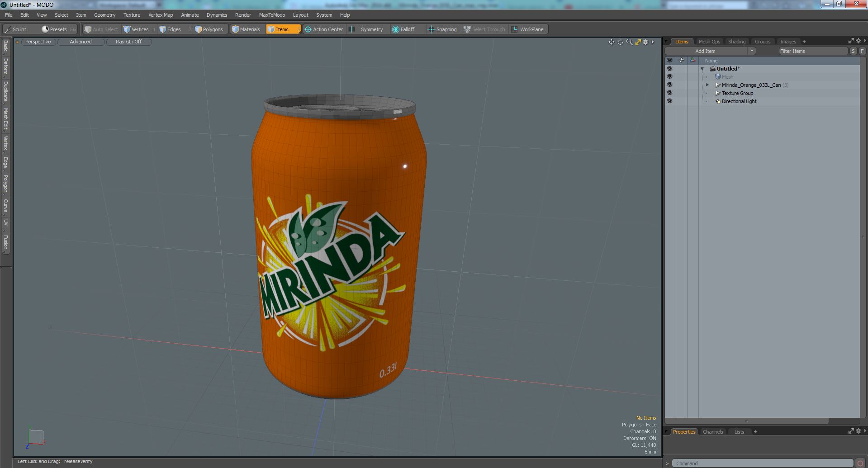Toggle visibility of Mesh item
868x468 pixels.
(x=669, y=77)
